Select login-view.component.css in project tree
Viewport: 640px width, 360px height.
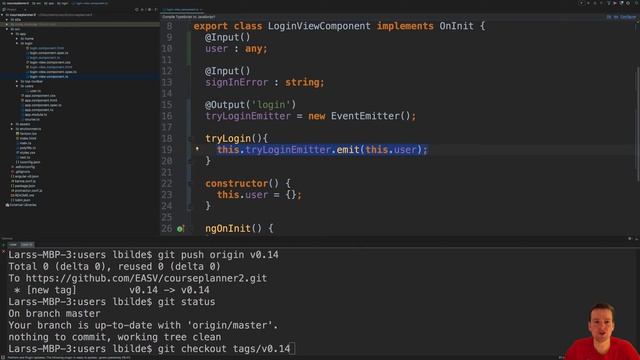click(x=50, y=62)
